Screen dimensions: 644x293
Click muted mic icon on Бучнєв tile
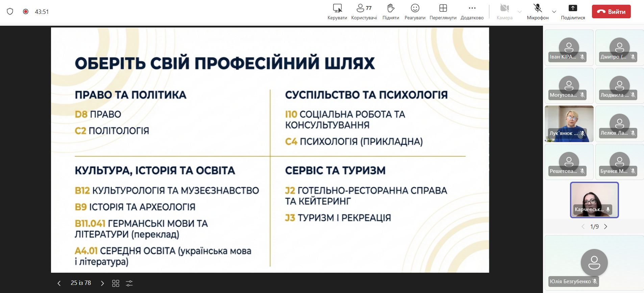click(x=633, y=171)
